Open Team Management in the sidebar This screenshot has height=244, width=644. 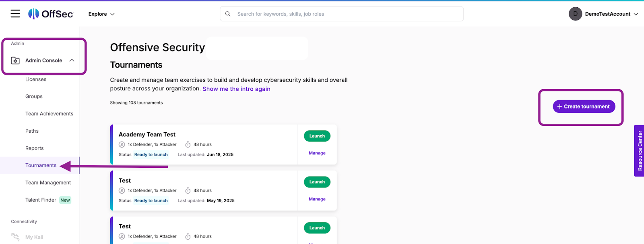coord(48,183)
